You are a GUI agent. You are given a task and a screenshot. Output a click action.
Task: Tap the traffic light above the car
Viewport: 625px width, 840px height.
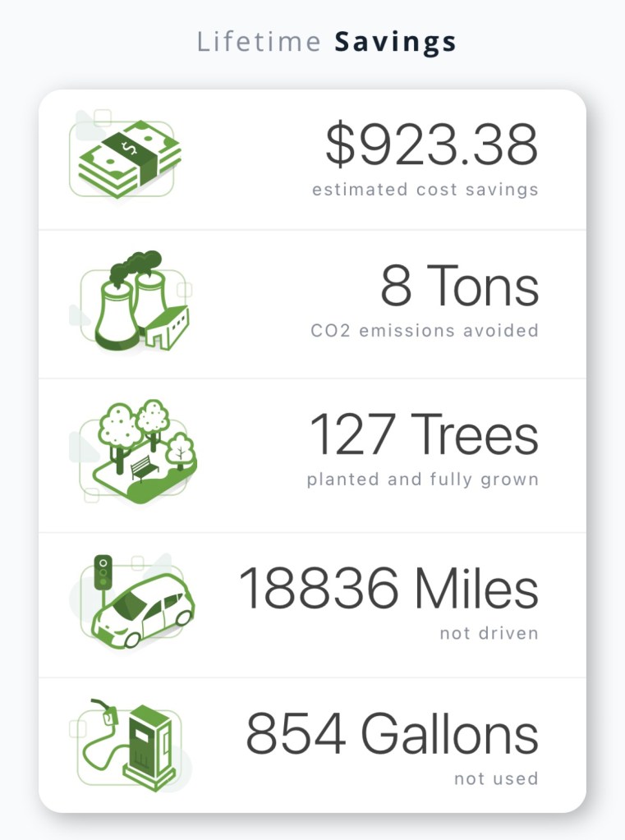[103, 571]
